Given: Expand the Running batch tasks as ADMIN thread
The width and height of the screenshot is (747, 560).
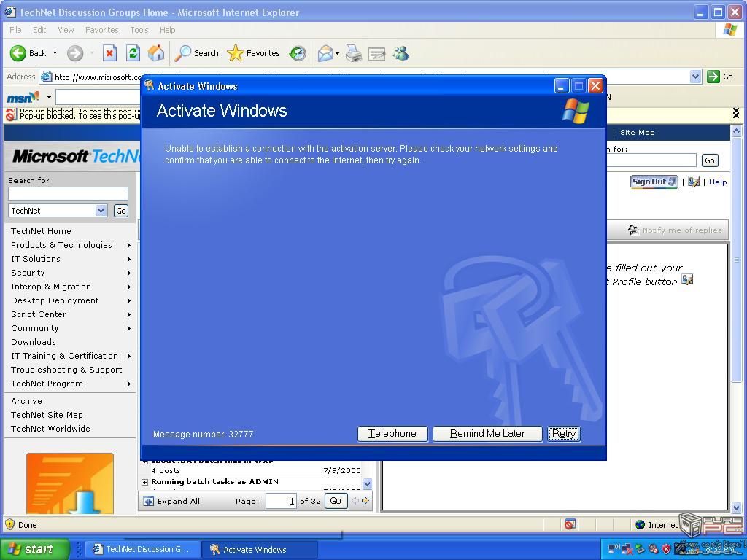Looking at the screenshot, I should click(x=145, y=482).
